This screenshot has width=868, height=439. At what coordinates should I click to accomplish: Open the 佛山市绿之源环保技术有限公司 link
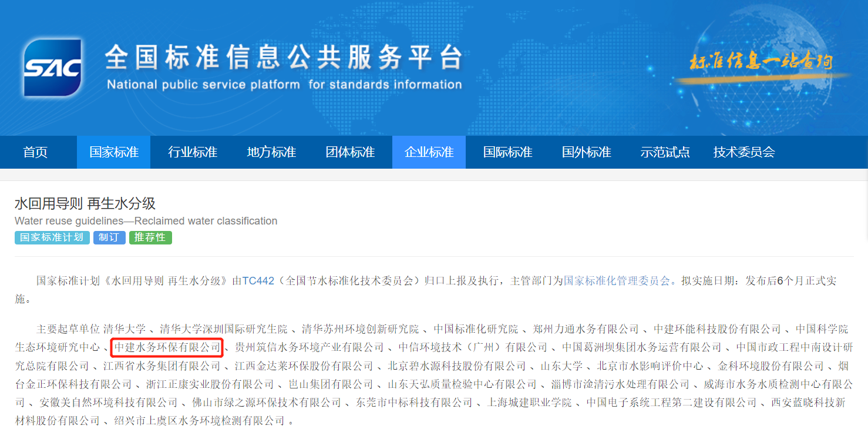tap(267, 403)
